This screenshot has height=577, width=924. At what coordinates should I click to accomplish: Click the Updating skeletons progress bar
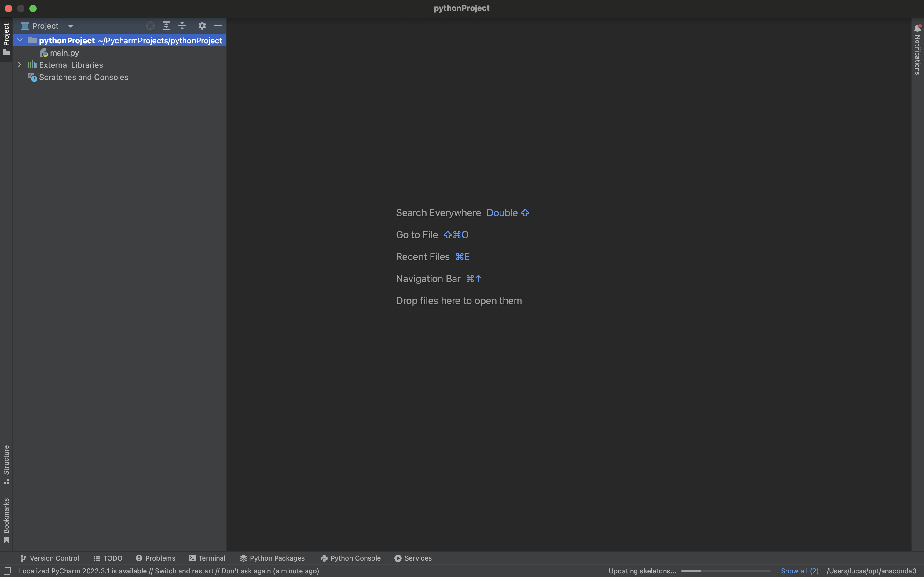[725, 571]
